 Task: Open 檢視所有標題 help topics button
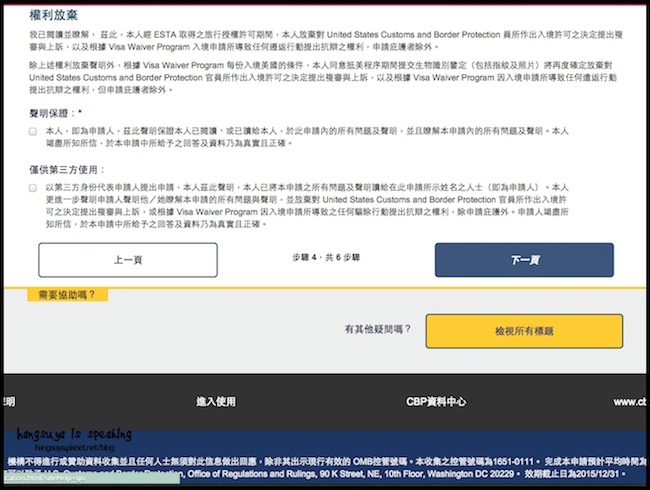coord(524,331)
